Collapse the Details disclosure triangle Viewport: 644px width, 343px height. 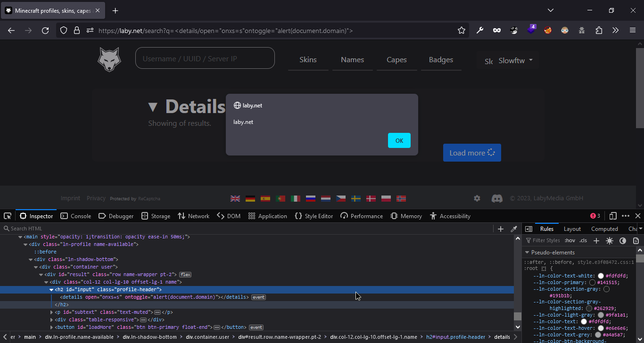coord(152,107)
